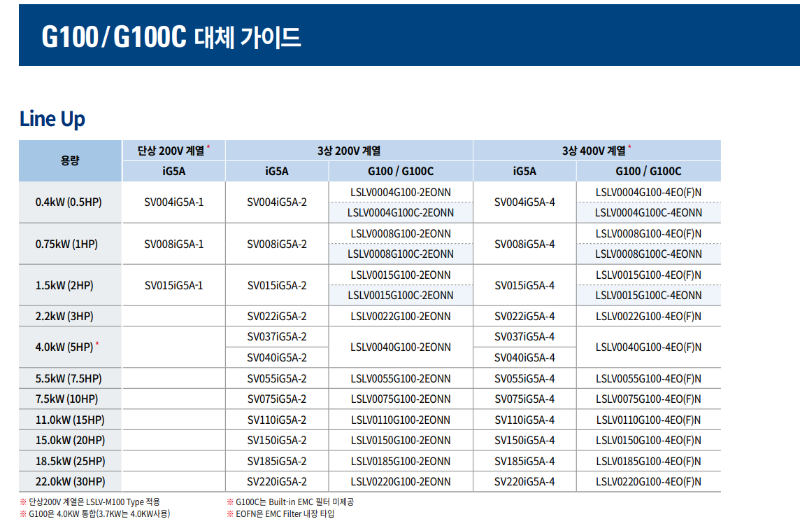Click the '5.5kW (7.5HP)' capacity cell

pos(68,378)
